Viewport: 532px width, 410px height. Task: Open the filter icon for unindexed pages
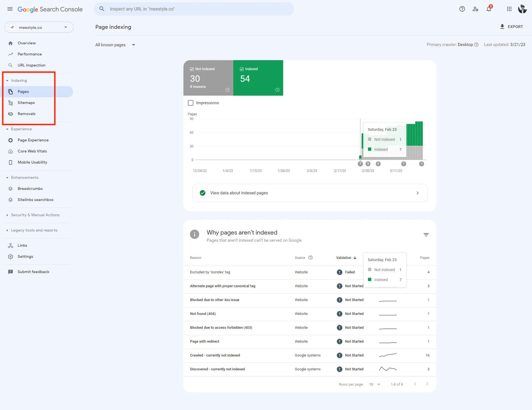point(426,235)
